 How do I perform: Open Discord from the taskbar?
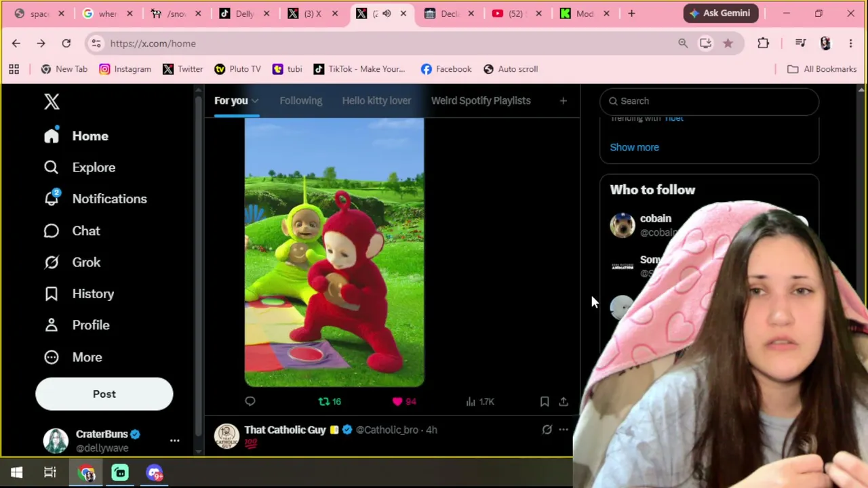[x=155, y=472]
